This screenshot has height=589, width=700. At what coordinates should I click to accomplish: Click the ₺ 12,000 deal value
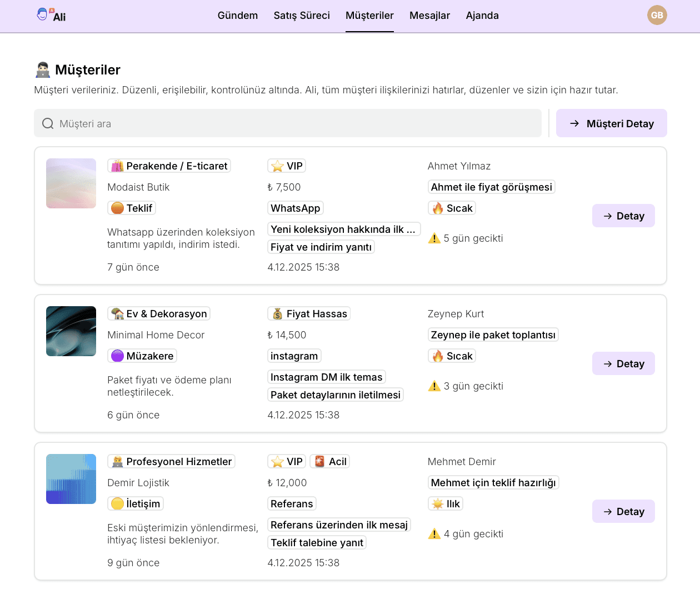click(x=287, y=483)
